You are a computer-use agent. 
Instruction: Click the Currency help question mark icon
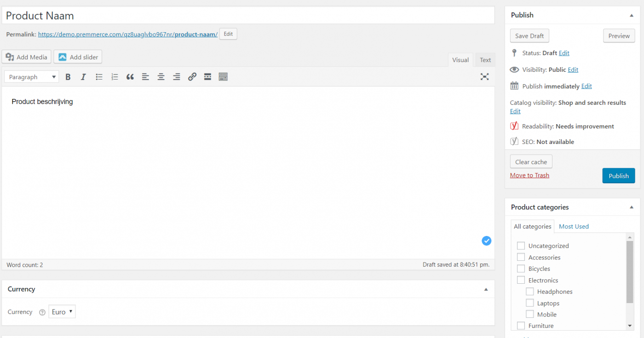(x=42, y=312)
